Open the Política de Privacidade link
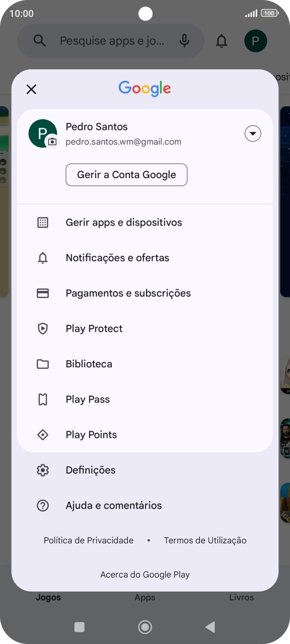This screenshot has height=644, width=290. (89, 540)
